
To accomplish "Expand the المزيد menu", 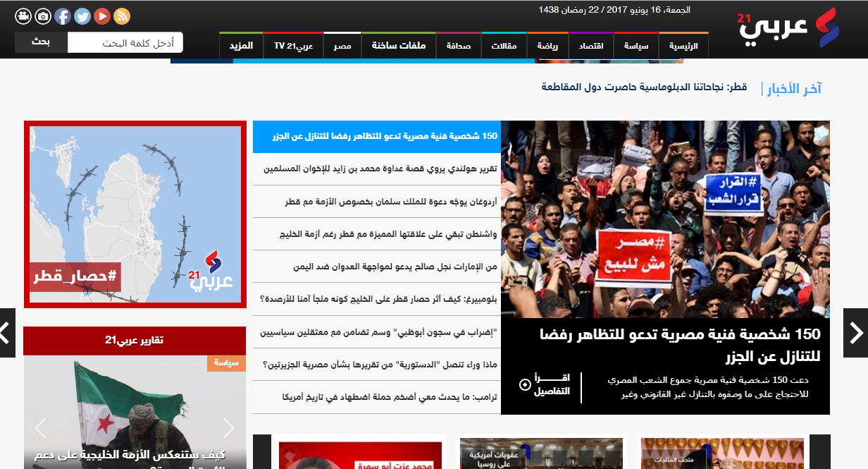I will tap(240, 46).
